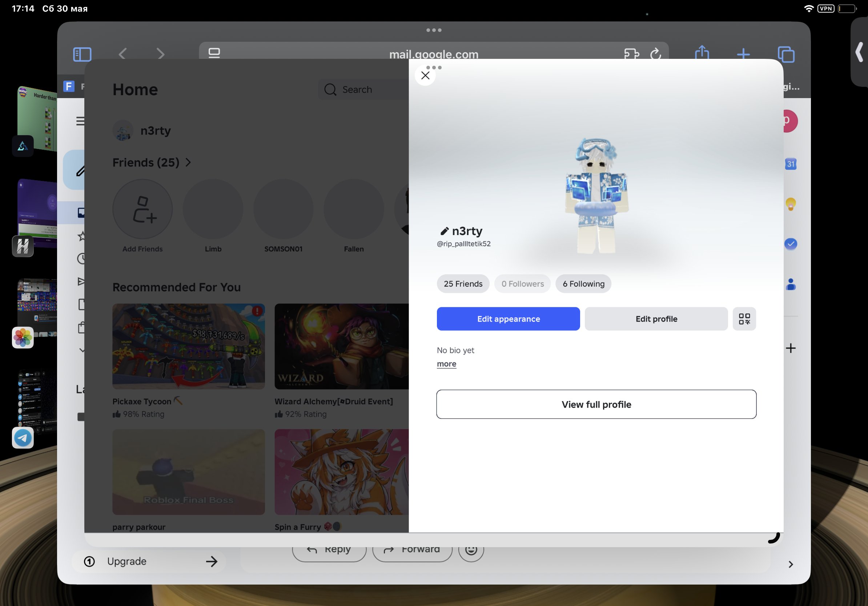Open the Photos app in Stage Manager
Image resolution: width=868 pixels, height=606 pixels.
23,338
